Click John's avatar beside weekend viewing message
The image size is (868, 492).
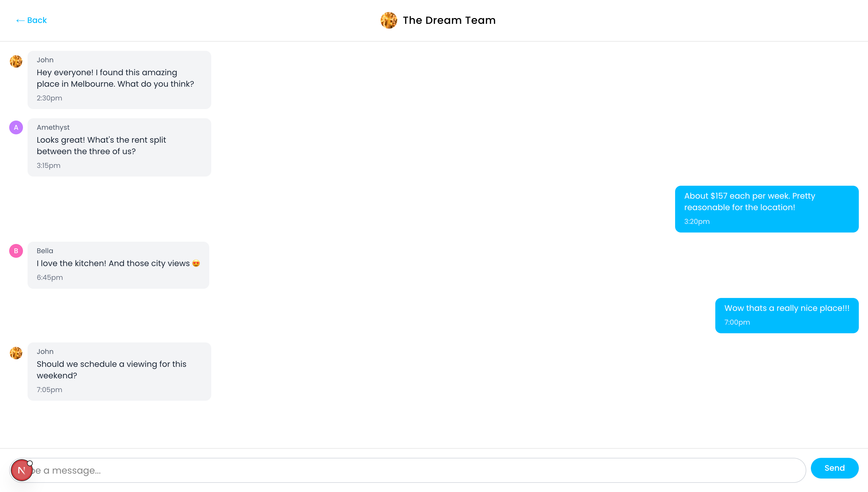click(16, 353)
